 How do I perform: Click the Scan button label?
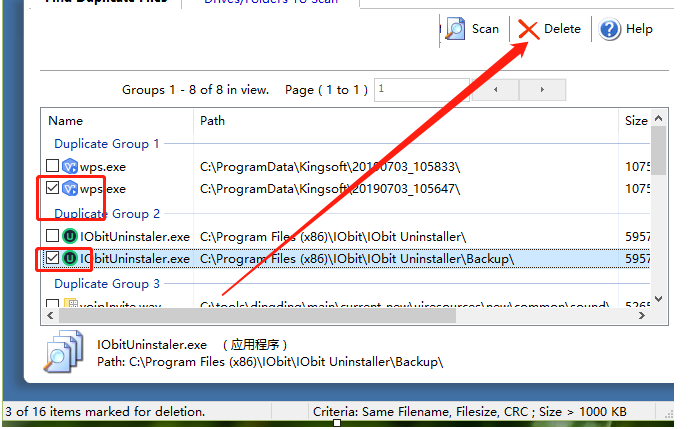pyautogui.click(x=485, y=29)
